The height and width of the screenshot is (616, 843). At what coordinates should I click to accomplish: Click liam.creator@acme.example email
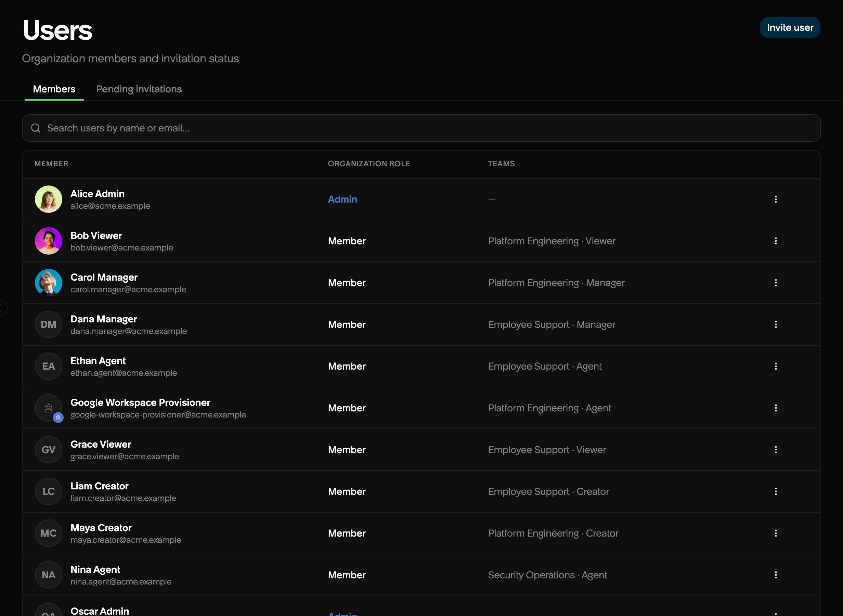coord(124,498)
